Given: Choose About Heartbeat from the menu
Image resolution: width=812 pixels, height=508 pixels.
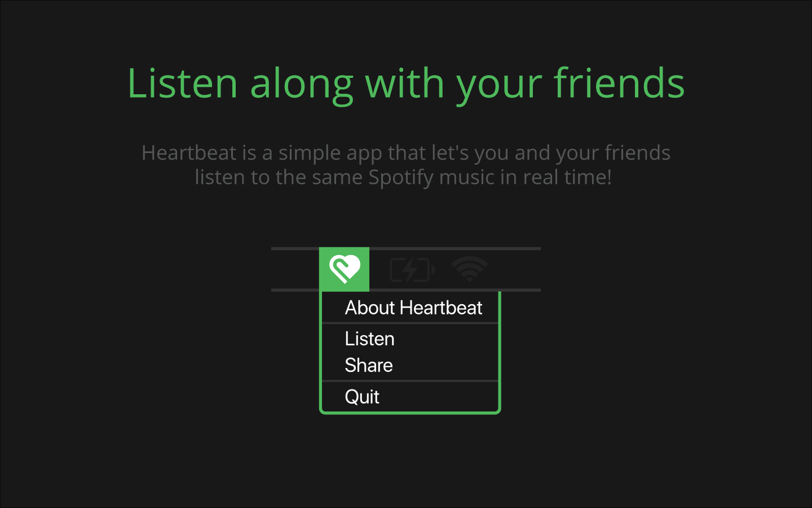Looking at the screenshot, I should (413, 308).
